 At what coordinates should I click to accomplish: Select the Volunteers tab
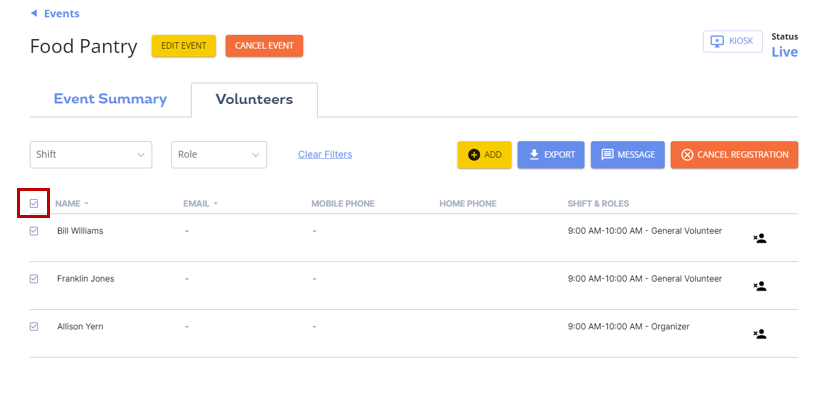click(254, 99)
